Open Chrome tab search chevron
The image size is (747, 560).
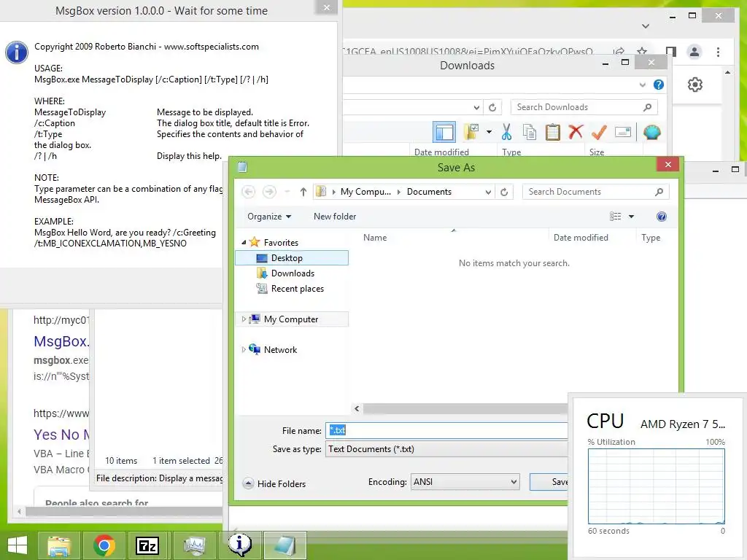[646, 26]
